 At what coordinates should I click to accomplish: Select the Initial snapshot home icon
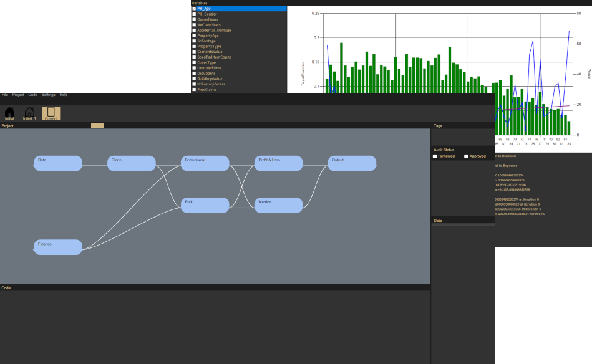pos(9,113)
